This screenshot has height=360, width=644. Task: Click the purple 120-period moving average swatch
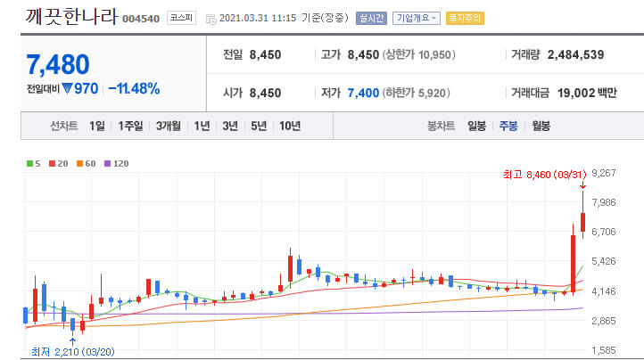point(108,163)
